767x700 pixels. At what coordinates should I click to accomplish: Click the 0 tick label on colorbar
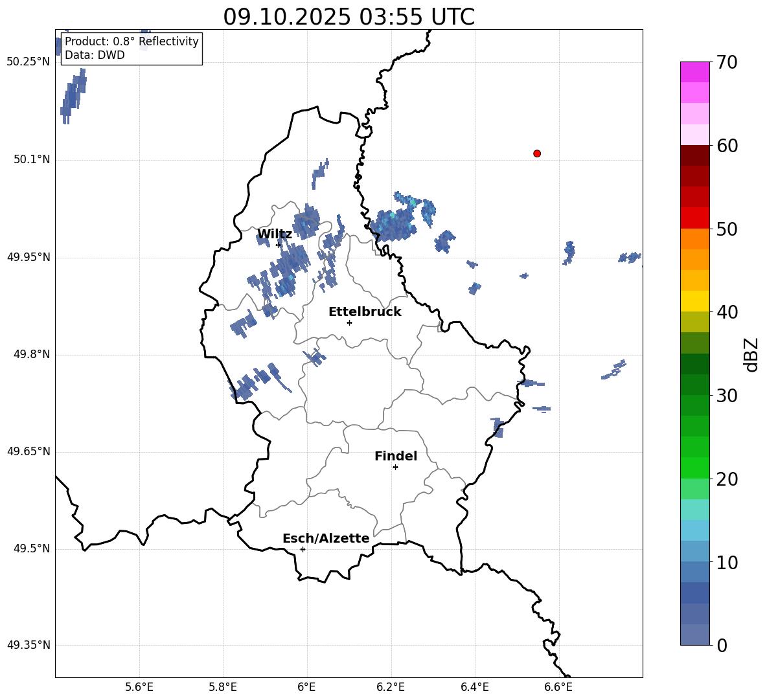[722, 645]
